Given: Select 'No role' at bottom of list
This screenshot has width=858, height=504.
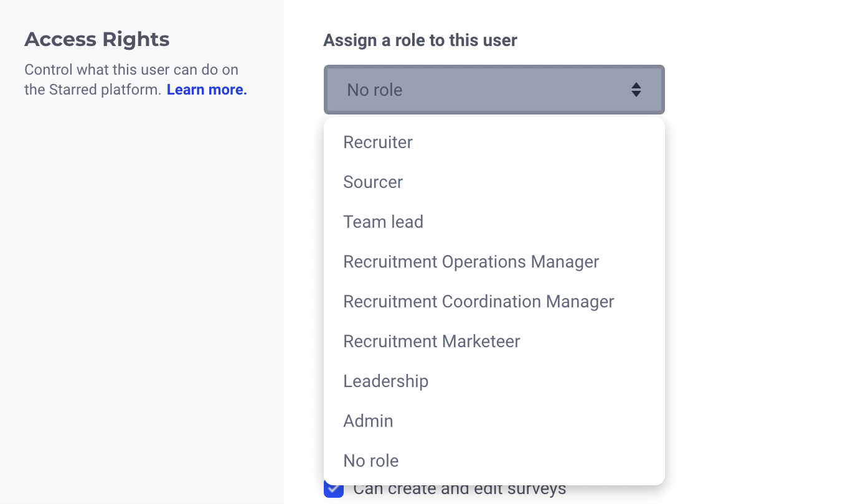Looking at the screenshot, I should [370, 461].
